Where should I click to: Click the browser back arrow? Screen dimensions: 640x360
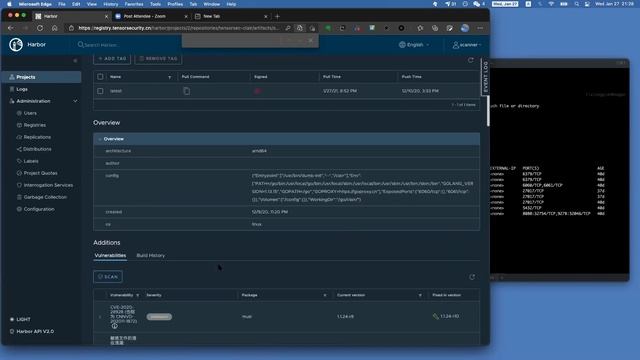11,28
